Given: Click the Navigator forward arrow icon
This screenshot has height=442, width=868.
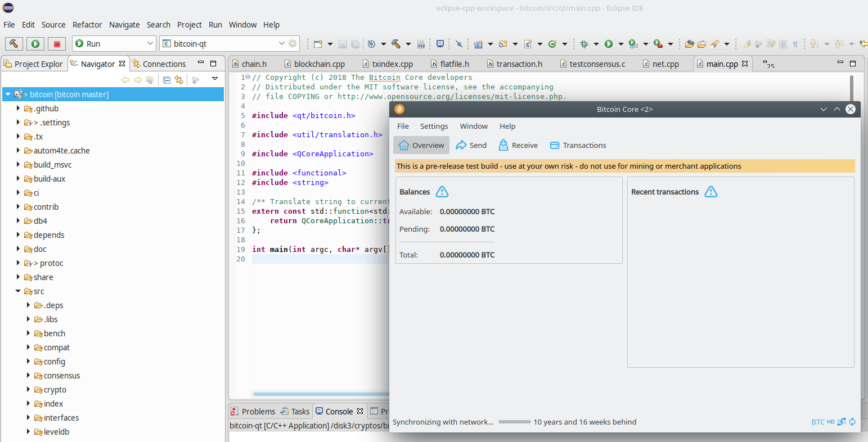Looking at the screenshot, I should coord(138,80).
